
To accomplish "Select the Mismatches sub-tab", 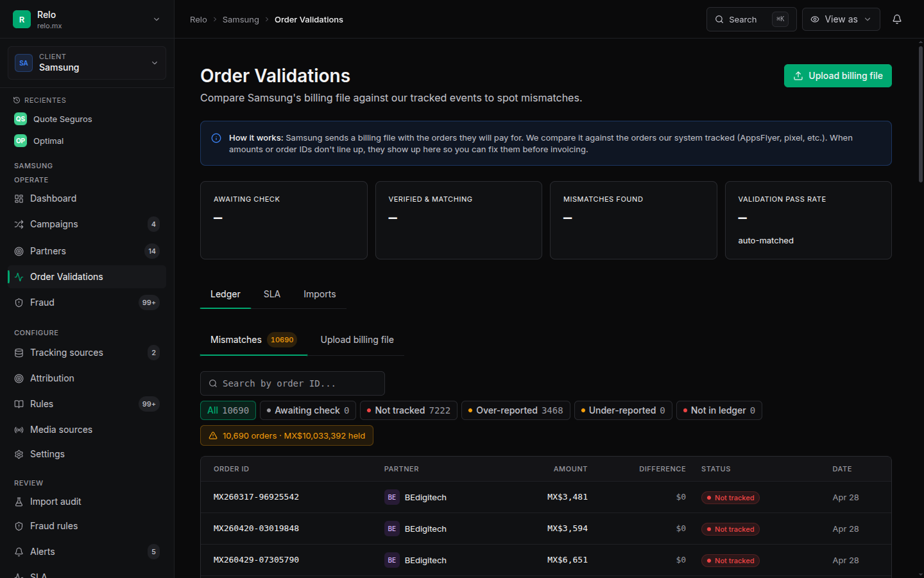I will tap(253, 340).
